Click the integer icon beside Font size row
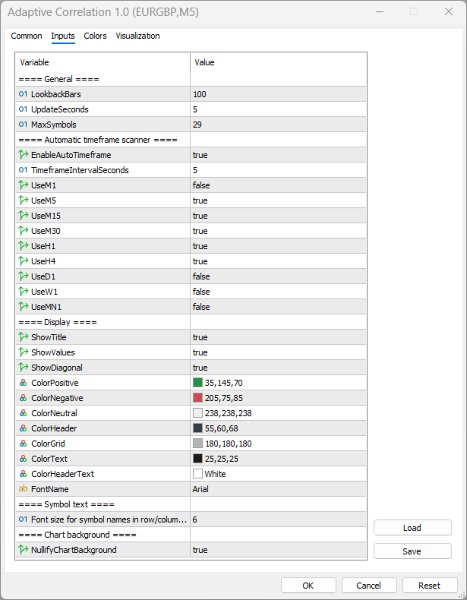Viewport: 467px width, 600px height. click(x=23, y=519)
